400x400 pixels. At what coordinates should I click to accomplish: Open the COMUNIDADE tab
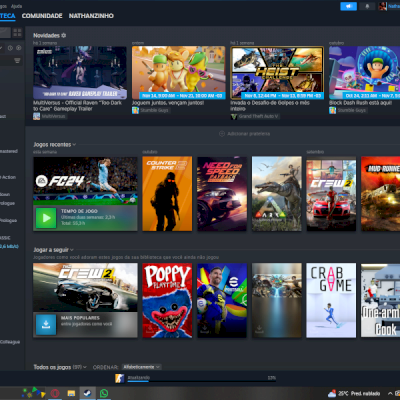pos(42,16)
